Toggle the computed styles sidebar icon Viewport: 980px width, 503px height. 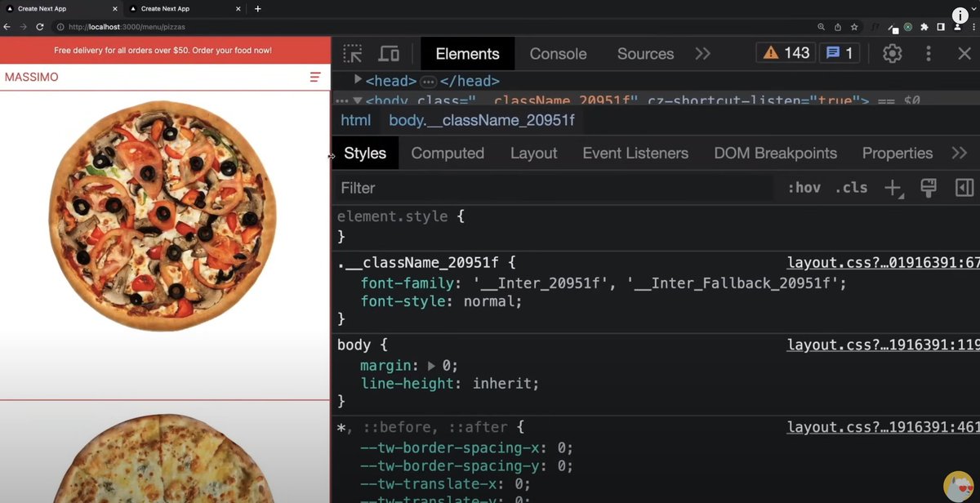[964, 188]
